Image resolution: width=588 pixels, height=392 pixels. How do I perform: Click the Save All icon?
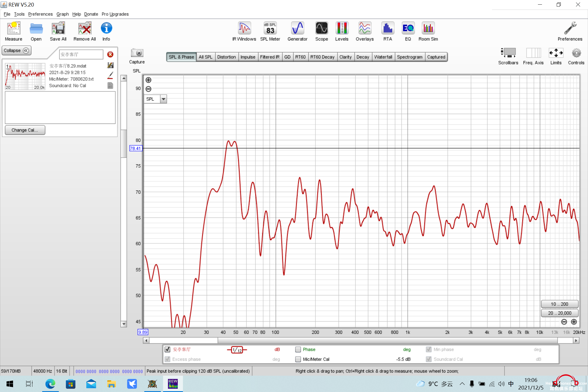point(58,28)
